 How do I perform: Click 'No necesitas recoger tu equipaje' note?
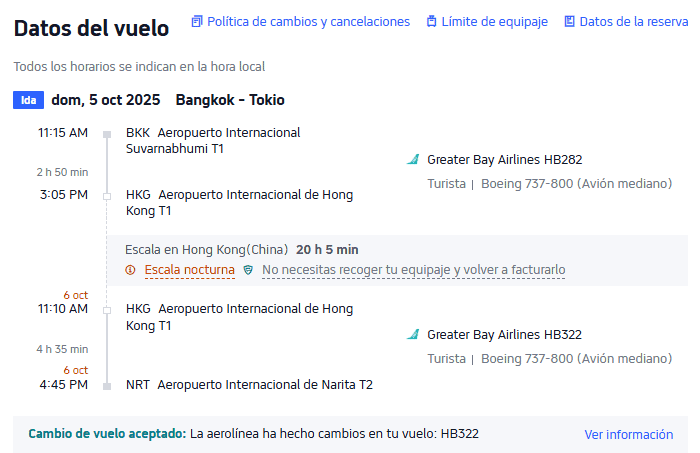pyautogui.click(x=413, y=270)
